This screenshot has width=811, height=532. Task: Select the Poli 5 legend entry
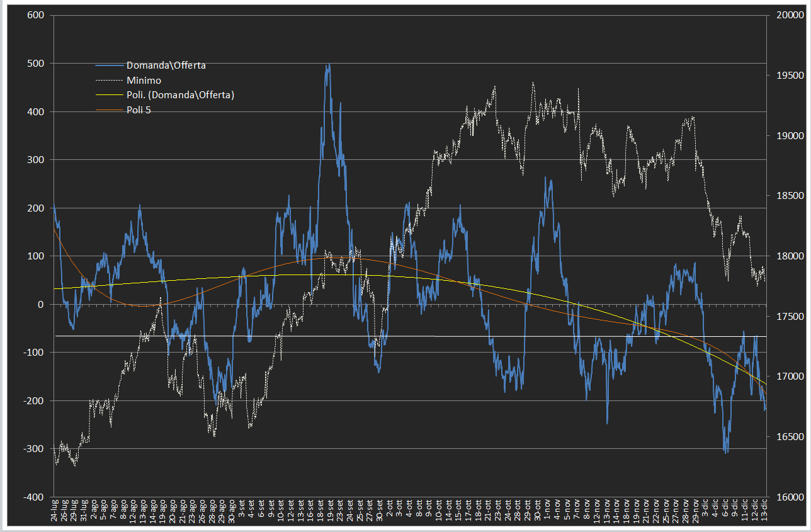point(139,110)
